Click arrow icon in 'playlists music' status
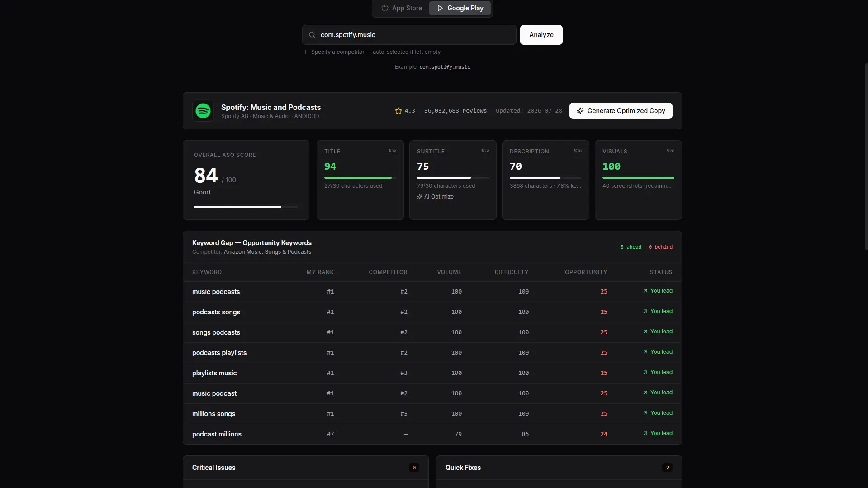868x488 pixels. (645, 372)
